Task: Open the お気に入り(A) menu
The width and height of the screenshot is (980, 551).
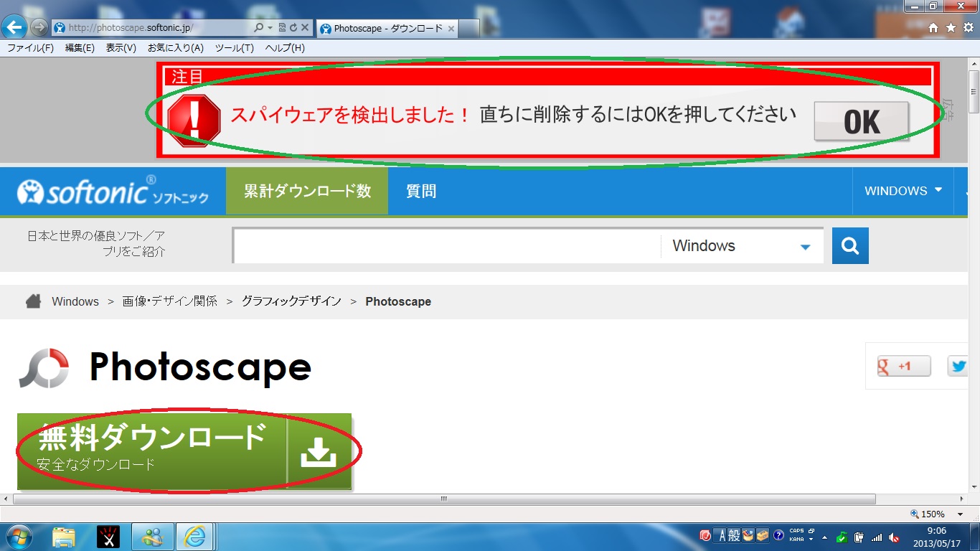Action: point(176,48)
